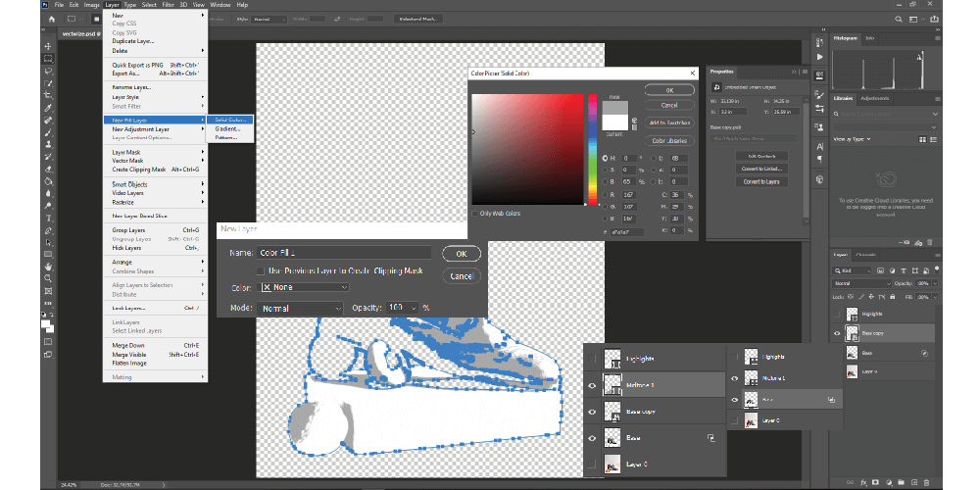Viewport: 980px width, 490px height.
Task: Select the Brush tool
Action: (x=48, y=132)
